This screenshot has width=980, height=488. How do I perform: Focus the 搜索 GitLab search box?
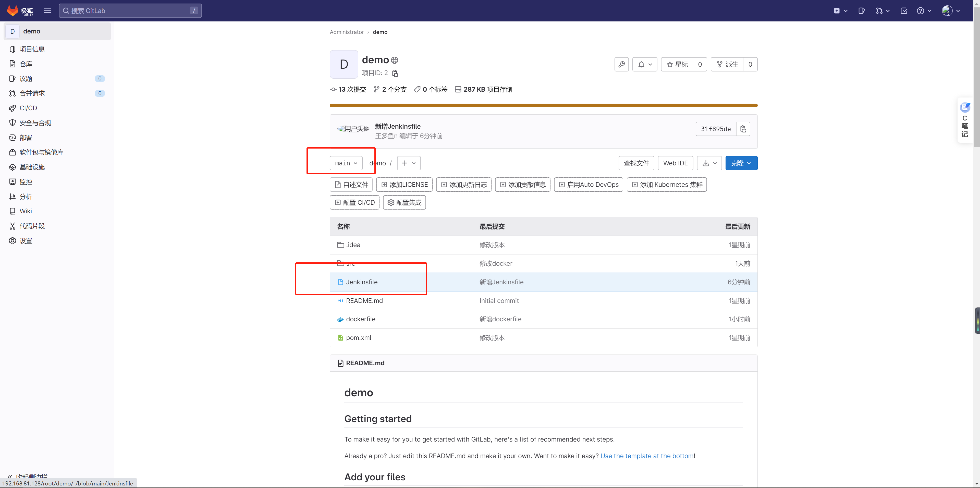[x=130, y=11]
